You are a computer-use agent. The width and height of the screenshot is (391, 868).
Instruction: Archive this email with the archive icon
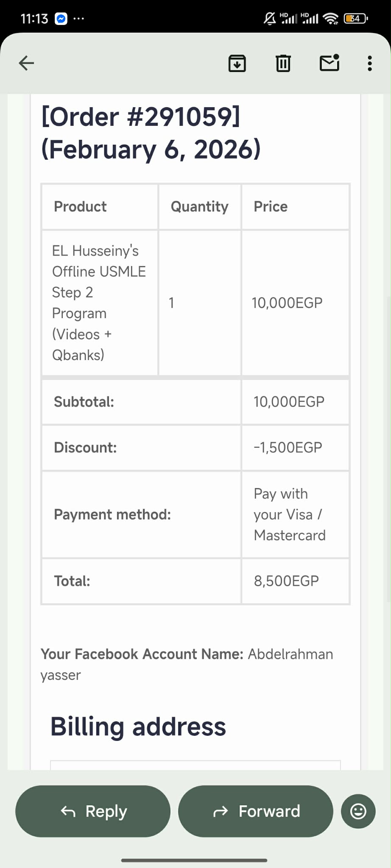tap(237, 64)
